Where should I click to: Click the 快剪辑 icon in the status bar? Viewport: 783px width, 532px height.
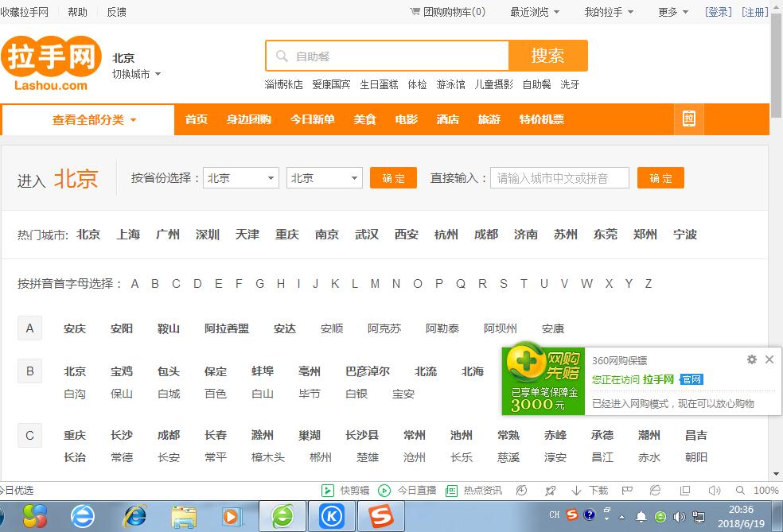[x=329, y=491]
